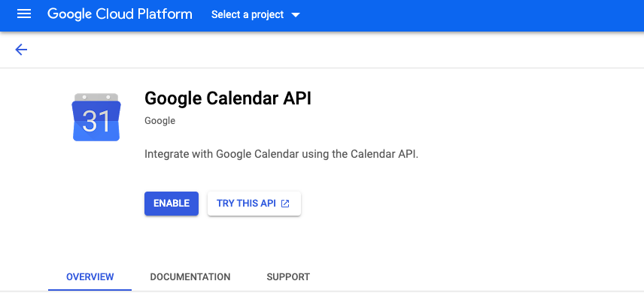The image size is (644, 293).
Task: Open the TRY THIS API button
Action: (254, 204)
